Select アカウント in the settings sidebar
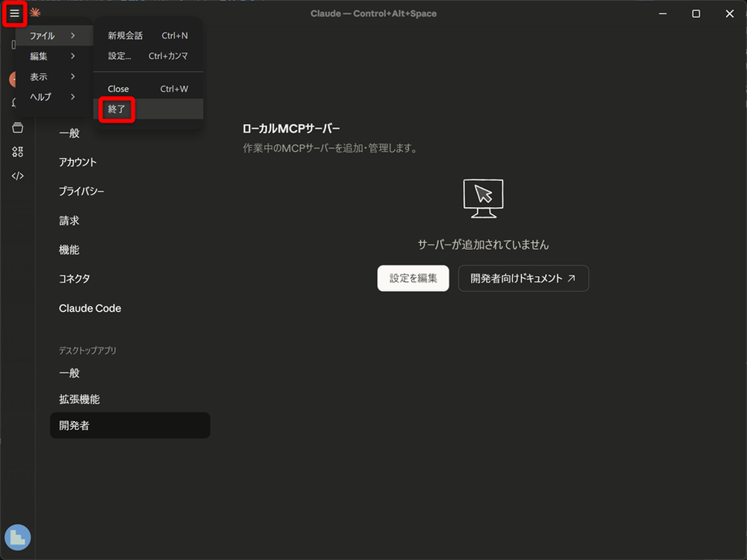This screenshot has width=747, height=560. pos(78,161)
